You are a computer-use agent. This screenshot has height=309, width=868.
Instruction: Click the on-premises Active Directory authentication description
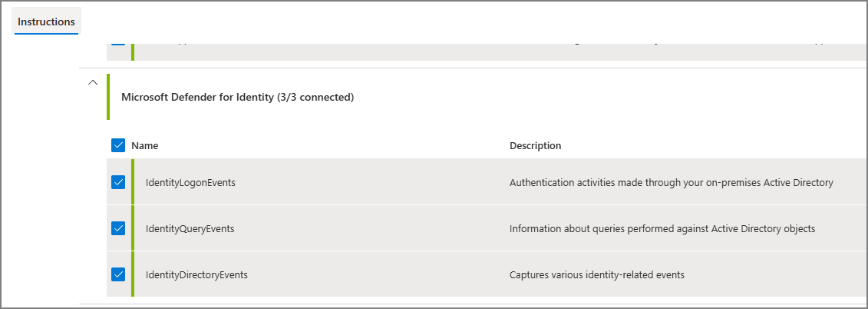(672, 182)
